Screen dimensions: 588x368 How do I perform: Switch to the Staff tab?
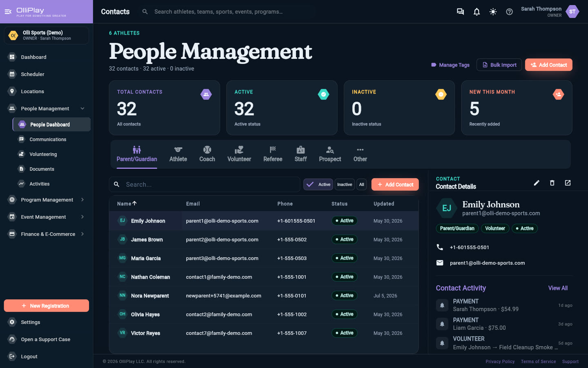click(301, 154)
